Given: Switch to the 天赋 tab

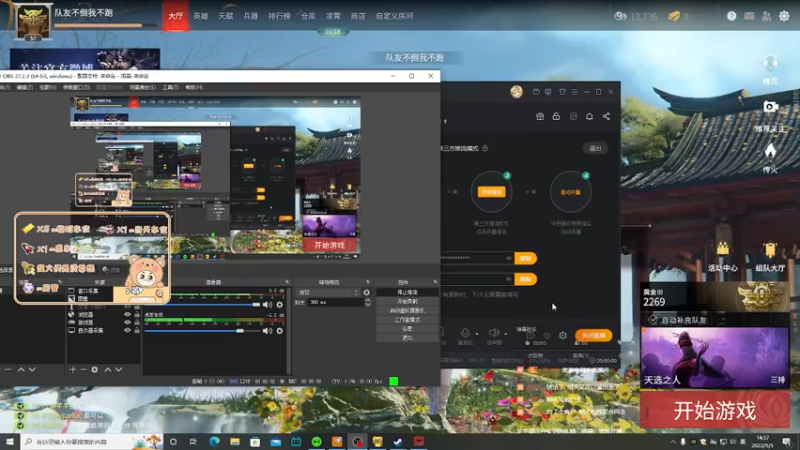Looking at the screenshot, I should [x=226, y=16].
